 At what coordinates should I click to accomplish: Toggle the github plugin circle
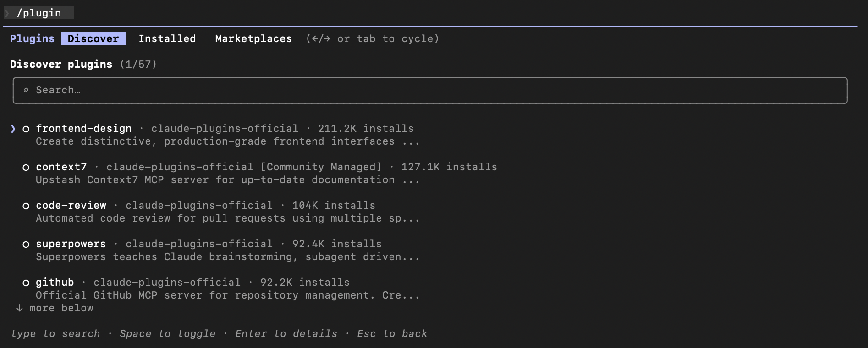tap(26, 283)
